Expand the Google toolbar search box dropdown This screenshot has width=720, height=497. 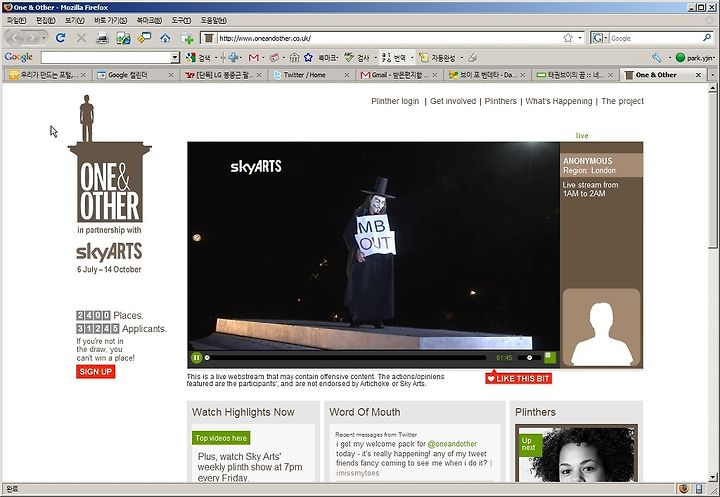tap(175, 57)
